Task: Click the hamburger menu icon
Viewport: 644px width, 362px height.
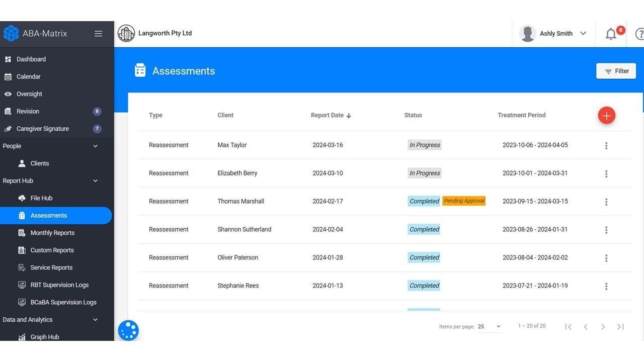Action: (x=98, y=33)
